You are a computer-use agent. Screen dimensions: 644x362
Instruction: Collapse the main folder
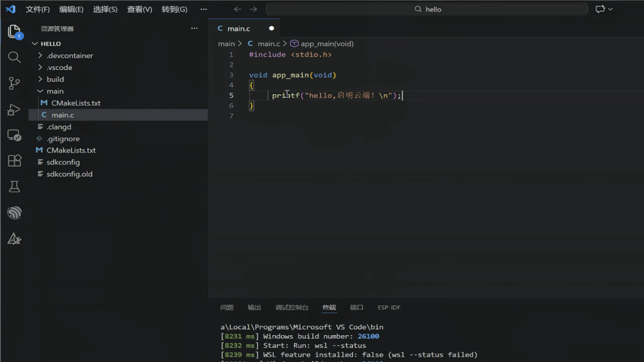40,91
